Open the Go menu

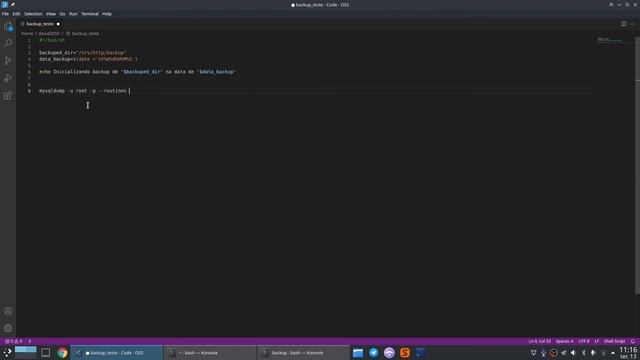pos(62,14)
